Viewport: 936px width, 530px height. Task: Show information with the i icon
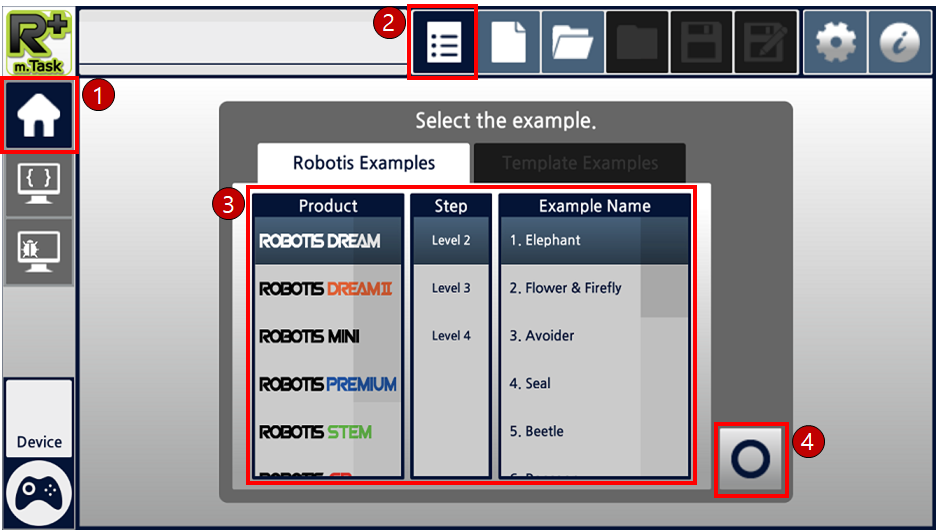tap(900, 42)
